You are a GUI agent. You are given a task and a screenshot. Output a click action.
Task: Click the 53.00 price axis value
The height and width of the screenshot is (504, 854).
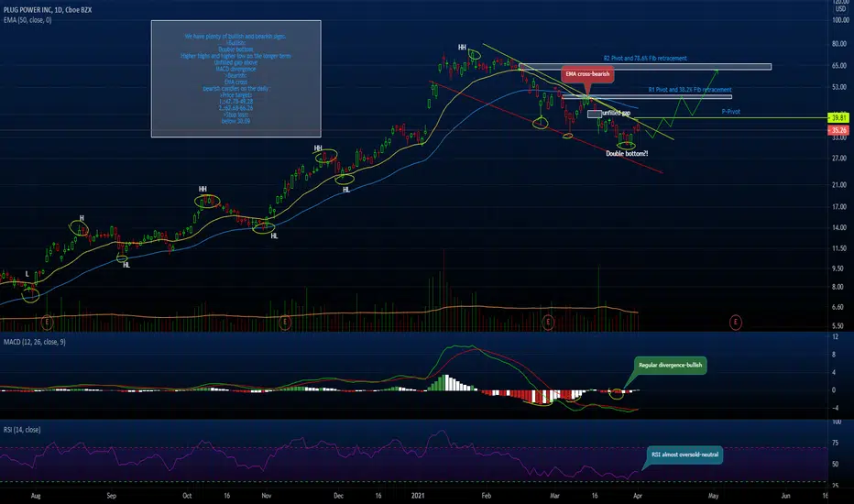click(840, 87)
